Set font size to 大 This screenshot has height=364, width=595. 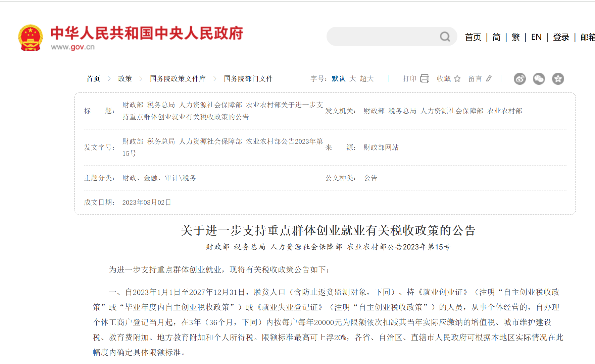[352, 79]
